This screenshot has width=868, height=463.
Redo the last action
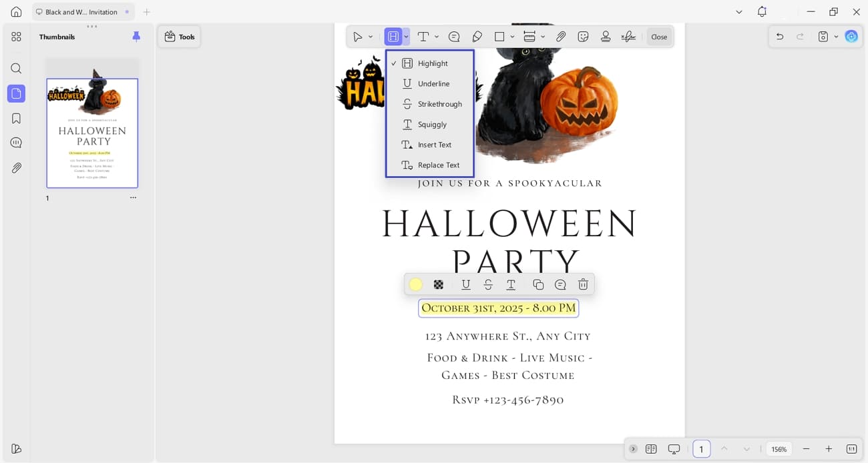[800, 37]
